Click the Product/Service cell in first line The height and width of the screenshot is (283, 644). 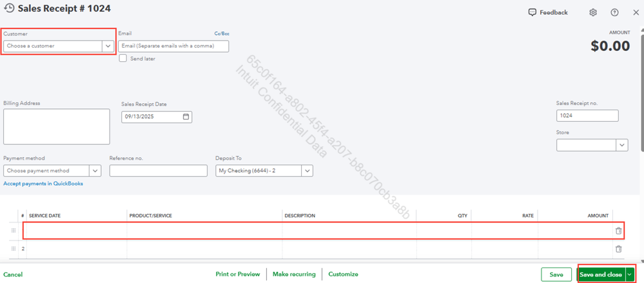204,231
